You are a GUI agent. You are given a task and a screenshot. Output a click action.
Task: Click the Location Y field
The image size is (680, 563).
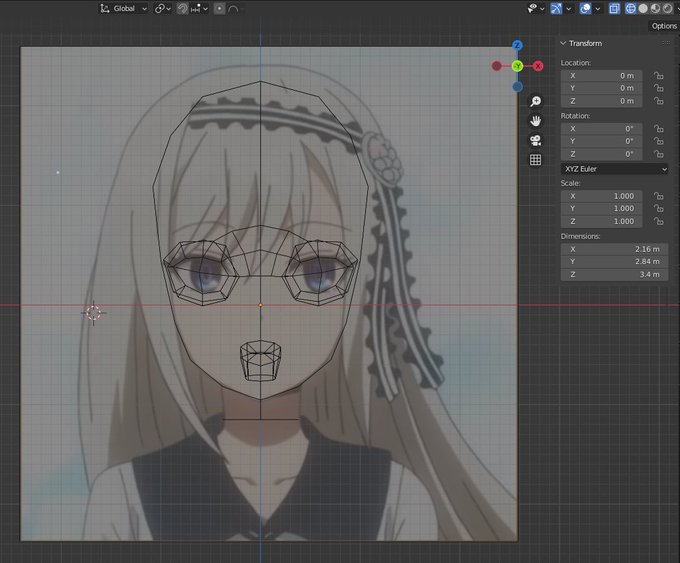click(x=601, y=88)
